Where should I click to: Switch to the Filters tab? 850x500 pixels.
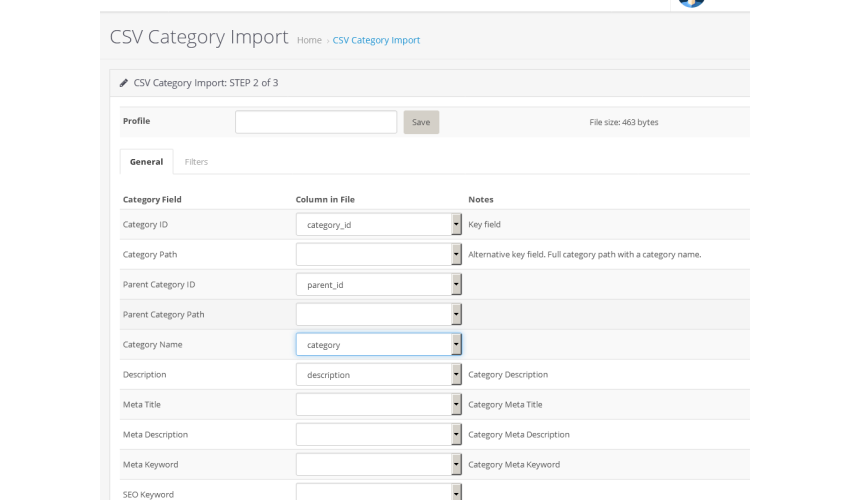(196, 162)
